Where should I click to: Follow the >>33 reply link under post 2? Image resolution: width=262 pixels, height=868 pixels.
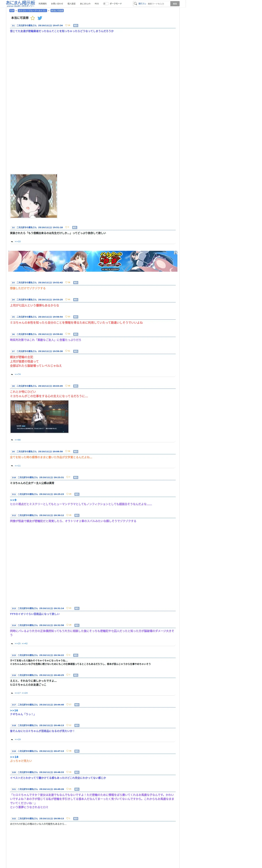tap(17, 242)
